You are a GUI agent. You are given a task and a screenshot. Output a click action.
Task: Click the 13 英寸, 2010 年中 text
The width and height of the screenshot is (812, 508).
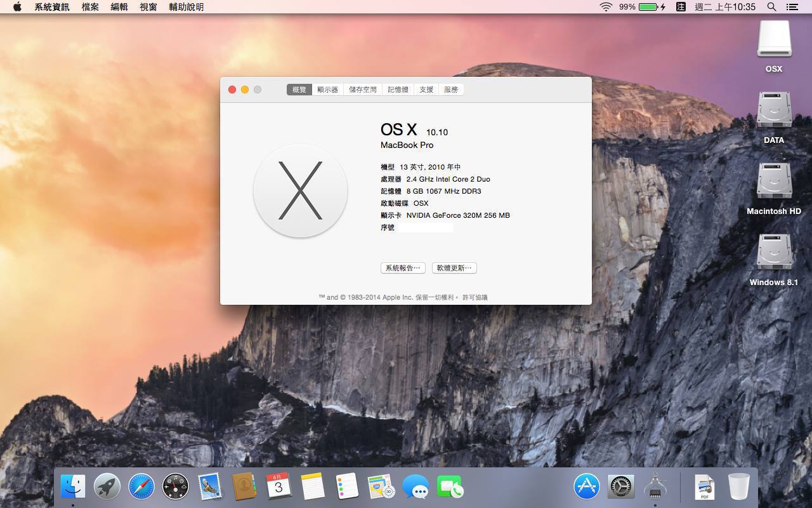coord(430,167)
